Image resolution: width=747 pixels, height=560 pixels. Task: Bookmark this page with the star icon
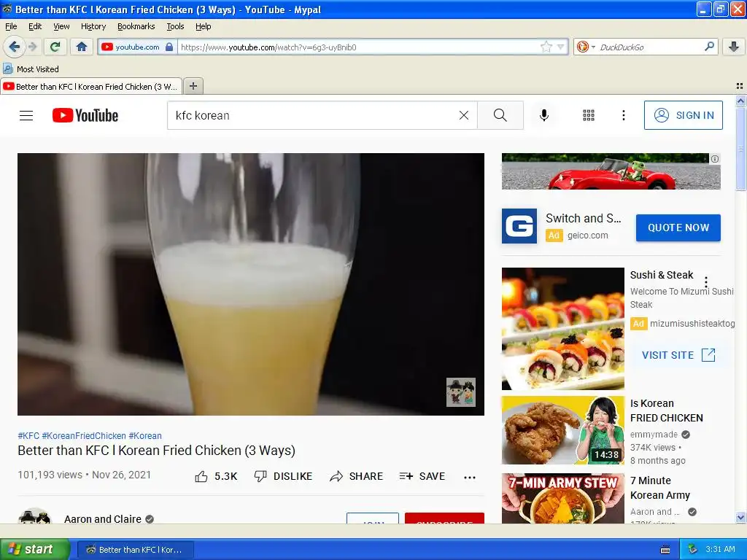click(546, 47)
